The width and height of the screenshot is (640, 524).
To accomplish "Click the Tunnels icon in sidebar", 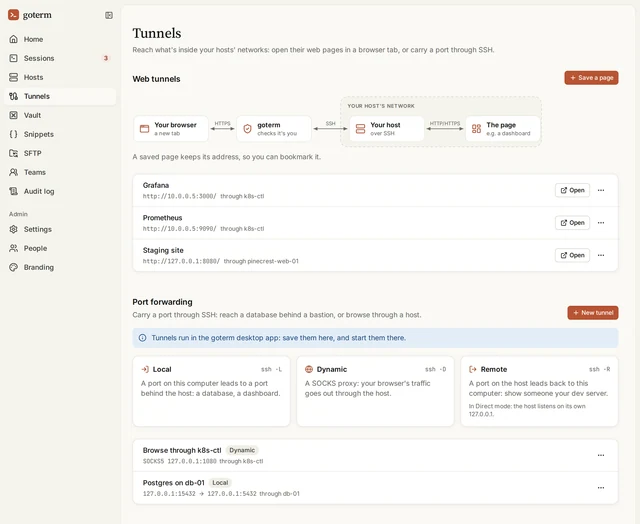I will tap(13, 96).
